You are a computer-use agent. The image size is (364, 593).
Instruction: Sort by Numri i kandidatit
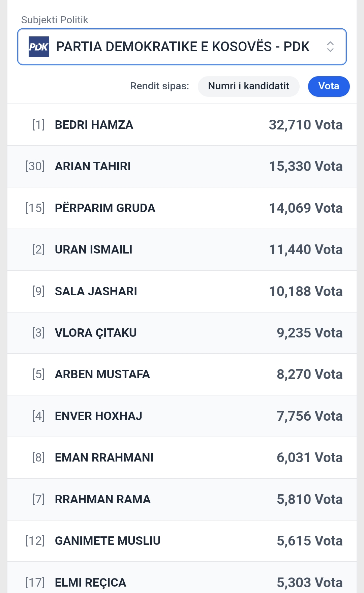tap(248, 86)
